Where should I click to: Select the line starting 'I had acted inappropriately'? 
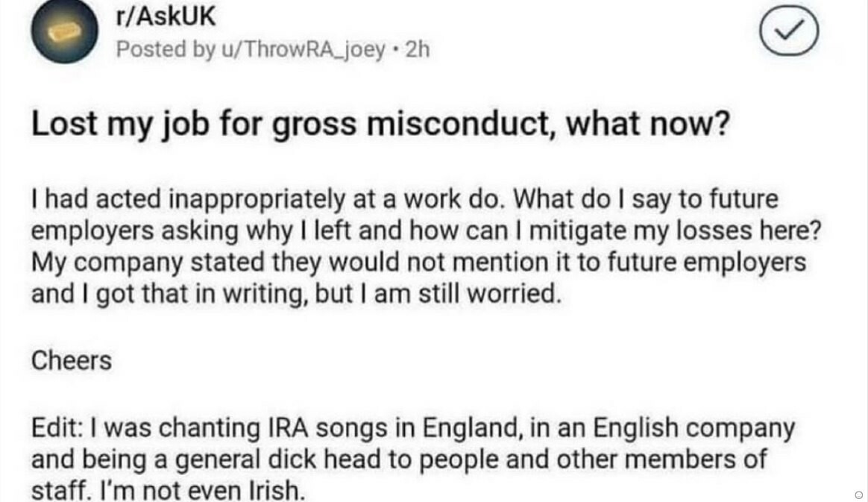[405, 199]
